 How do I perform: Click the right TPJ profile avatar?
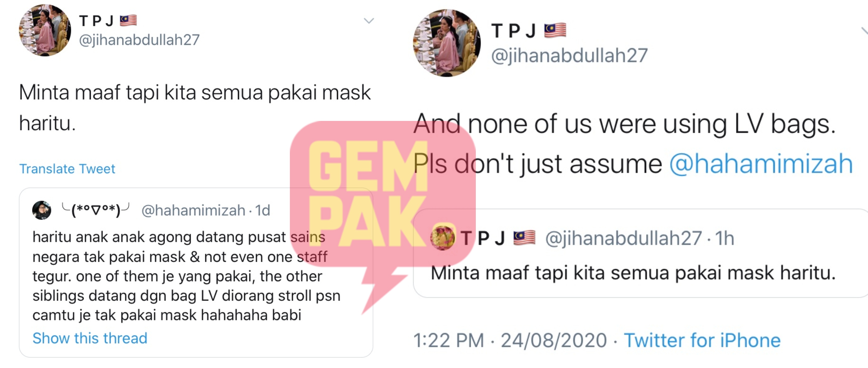pos(447,43)
